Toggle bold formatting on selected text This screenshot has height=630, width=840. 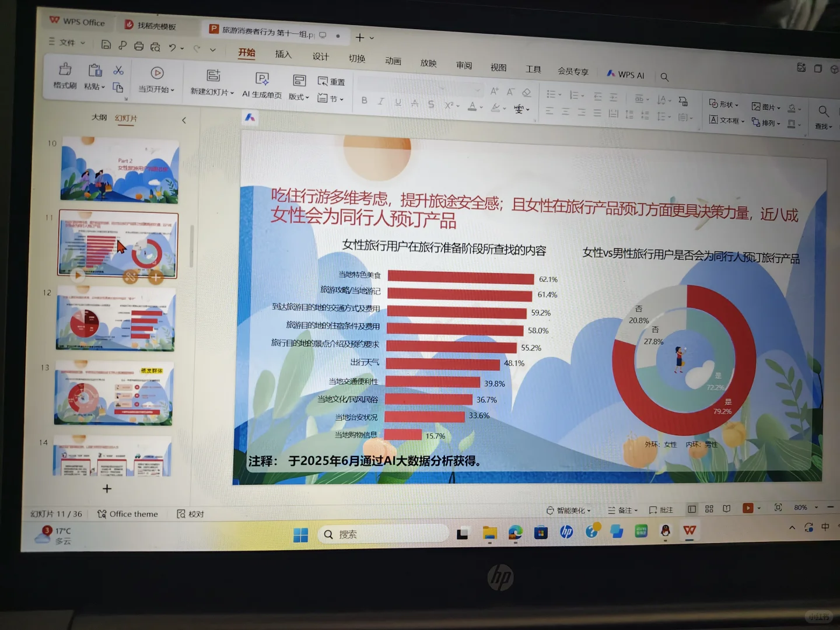tap(364, 100)
